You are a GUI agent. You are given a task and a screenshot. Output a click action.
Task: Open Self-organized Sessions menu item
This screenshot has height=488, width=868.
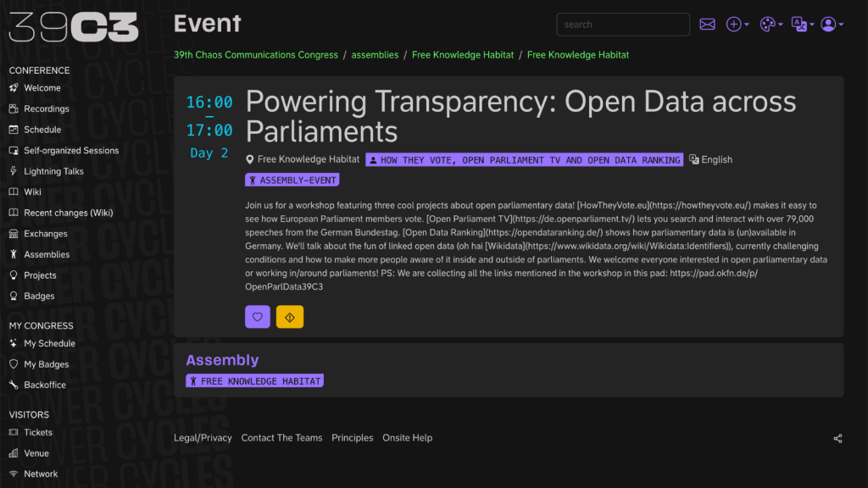(x=71, y=150)
